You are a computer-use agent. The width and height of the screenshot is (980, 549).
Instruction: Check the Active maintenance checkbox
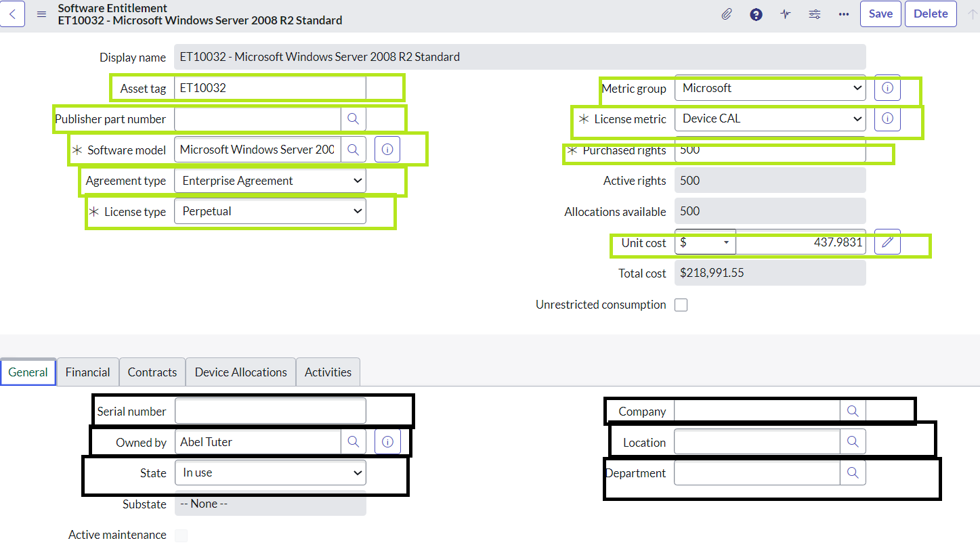[181, 535]
